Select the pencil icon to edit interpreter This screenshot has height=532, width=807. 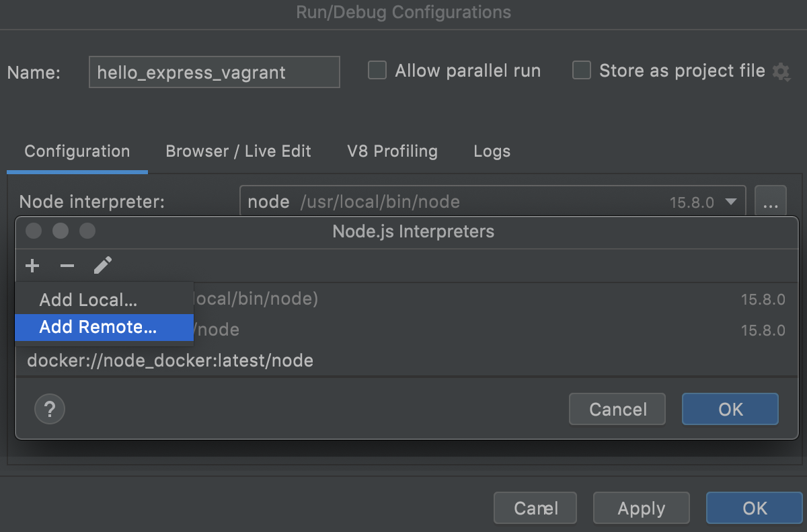tap(102, 266)
